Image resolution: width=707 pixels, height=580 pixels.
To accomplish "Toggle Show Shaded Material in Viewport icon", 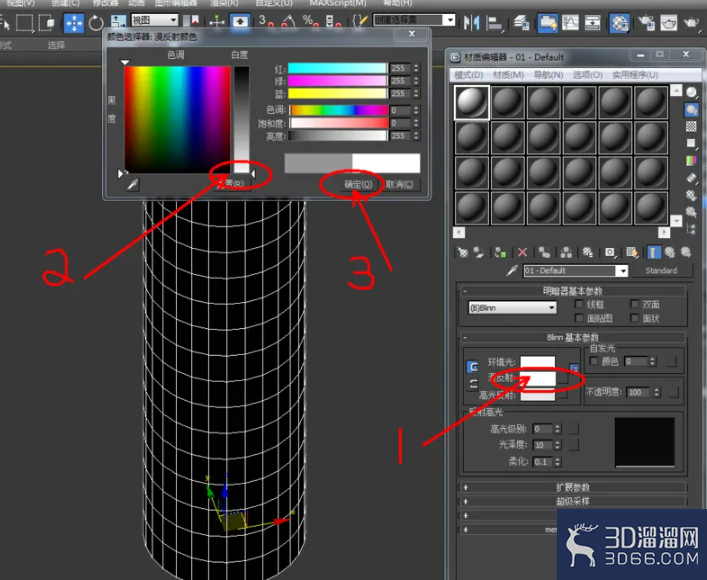I will (x=632, y=252).
